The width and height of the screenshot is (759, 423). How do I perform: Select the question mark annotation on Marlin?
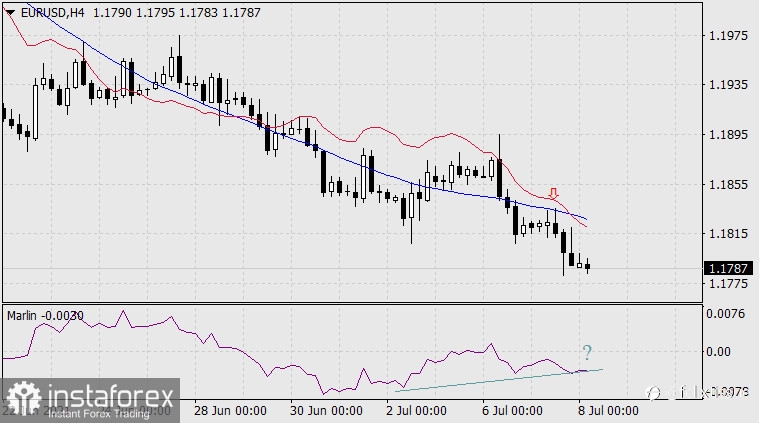pyautogui.click(x=587, y=353)
